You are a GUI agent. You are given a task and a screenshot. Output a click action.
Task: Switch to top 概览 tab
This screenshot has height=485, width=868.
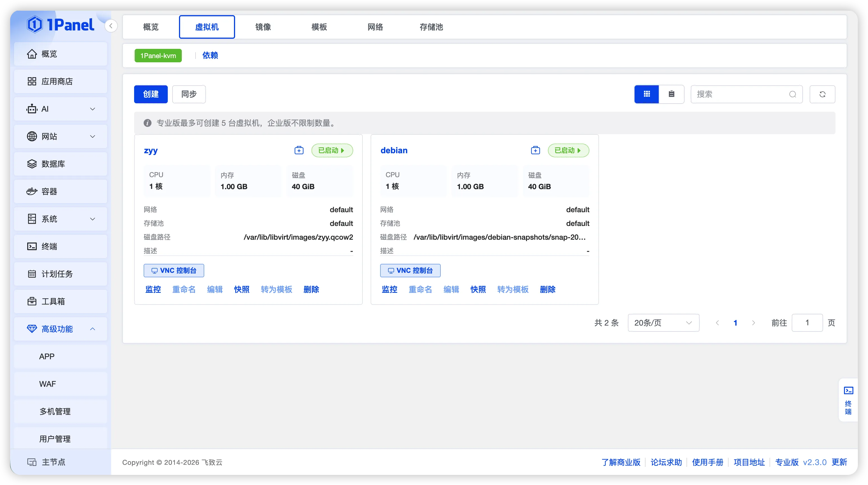click(x=151, y=27)
